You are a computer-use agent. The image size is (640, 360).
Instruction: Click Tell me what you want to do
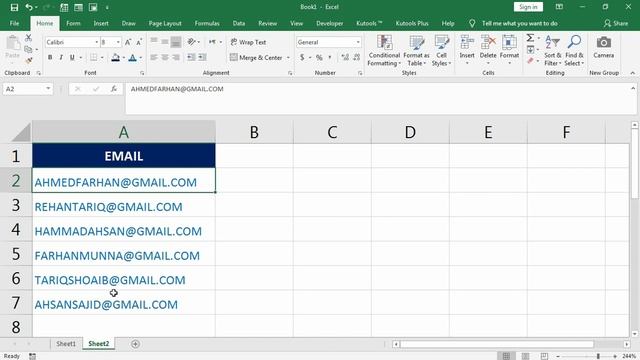519,23
